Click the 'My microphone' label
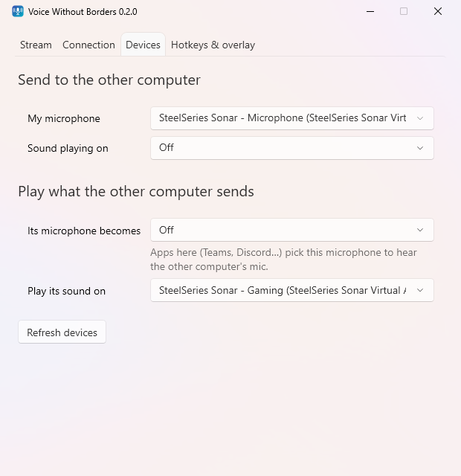Image resolution: width=461 pixels, height=476 pixels. [64, 118]
